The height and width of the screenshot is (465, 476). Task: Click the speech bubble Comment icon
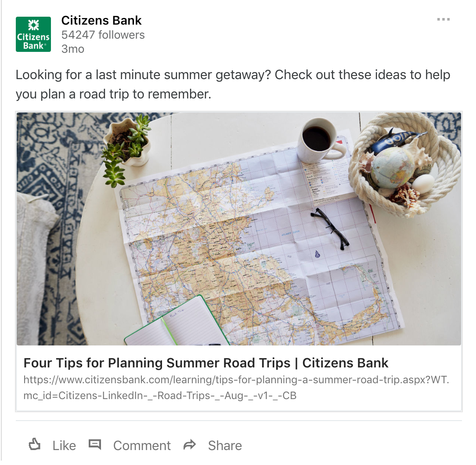[95, 445]
